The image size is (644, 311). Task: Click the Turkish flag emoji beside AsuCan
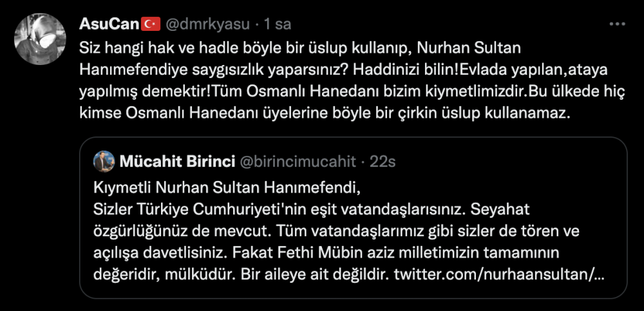click(x=151, y=24)
